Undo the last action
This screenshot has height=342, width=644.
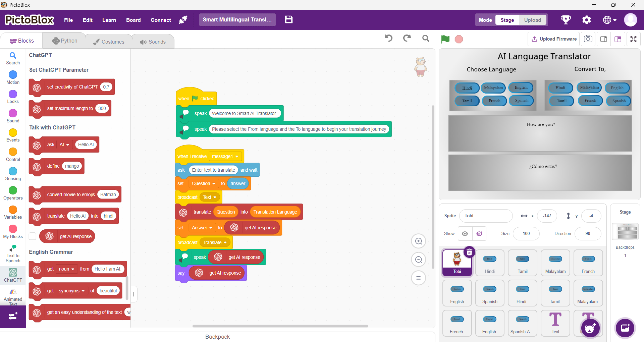click(388, 38)
